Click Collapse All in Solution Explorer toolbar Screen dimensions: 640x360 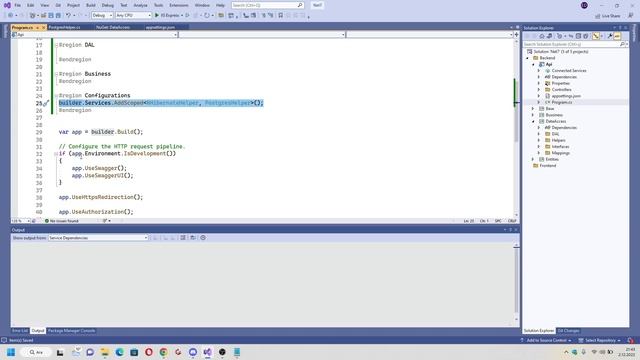coord(578,36)
